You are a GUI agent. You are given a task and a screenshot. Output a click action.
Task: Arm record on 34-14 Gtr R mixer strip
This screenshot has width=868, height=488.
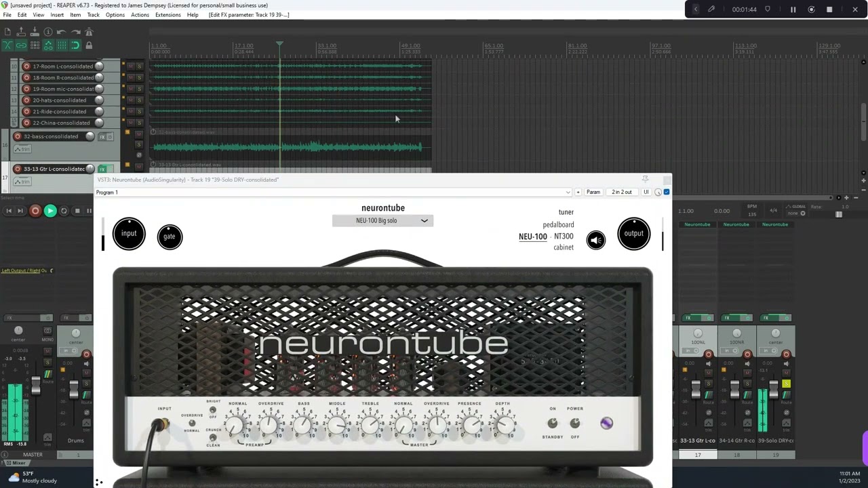[747, 354]
